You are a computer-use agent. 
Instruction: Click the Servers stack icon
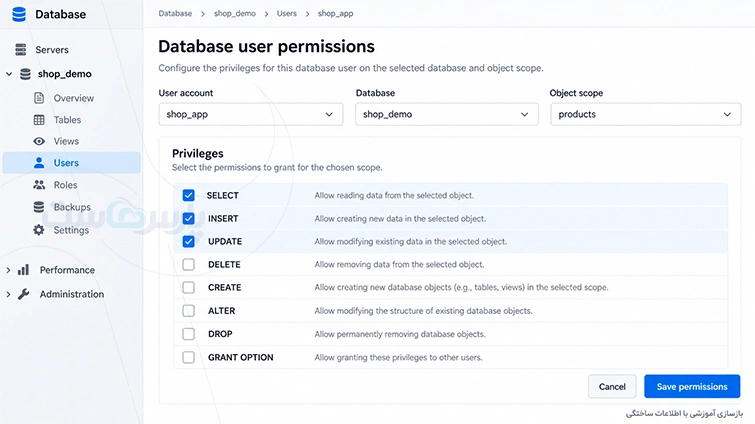click(x=20, y=50)
